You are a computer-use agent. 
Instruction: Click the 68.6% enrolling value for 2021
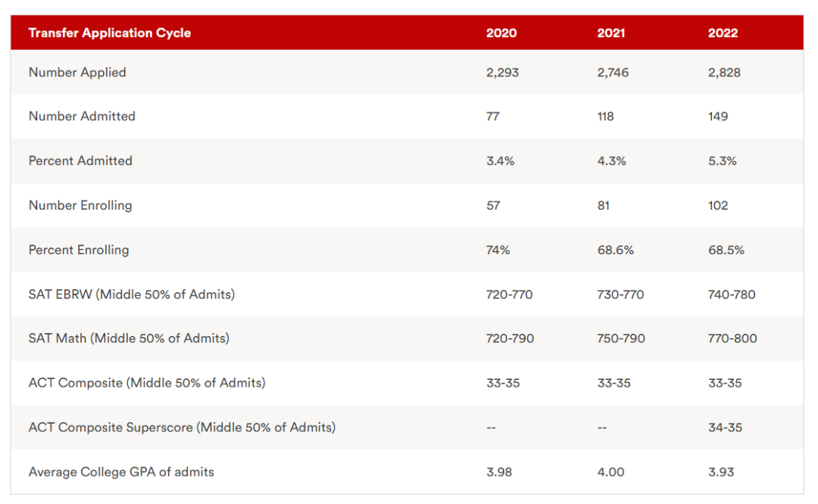pyautogui.click(x=615, y=250)
